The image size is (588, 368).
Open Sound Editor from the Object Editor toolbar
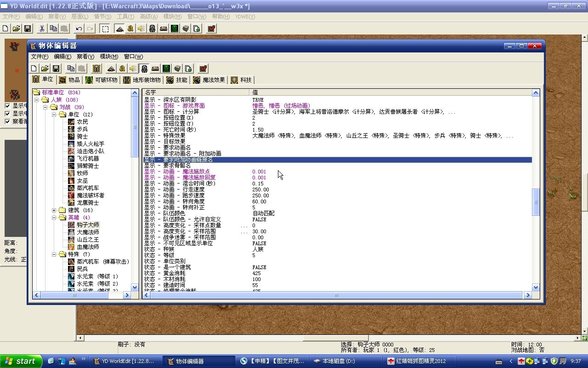[133, 69]
